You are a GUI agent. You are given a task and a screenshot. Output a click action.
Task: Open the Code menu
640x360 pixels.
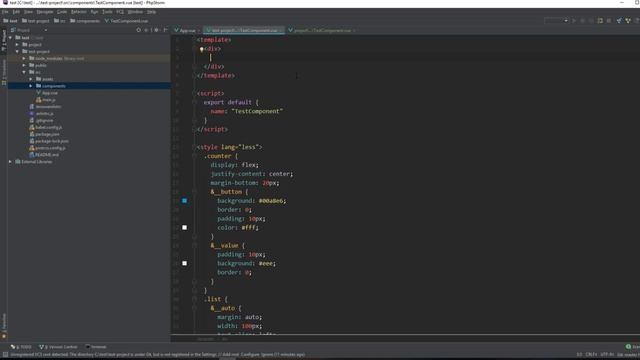[62, 12]
